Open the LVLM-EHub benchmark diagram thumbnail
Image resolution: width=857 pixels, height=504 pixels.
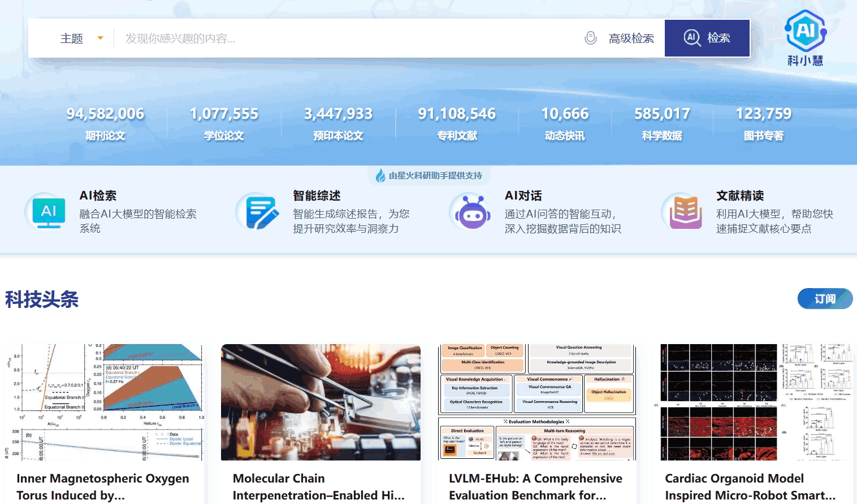click(537, 402)
